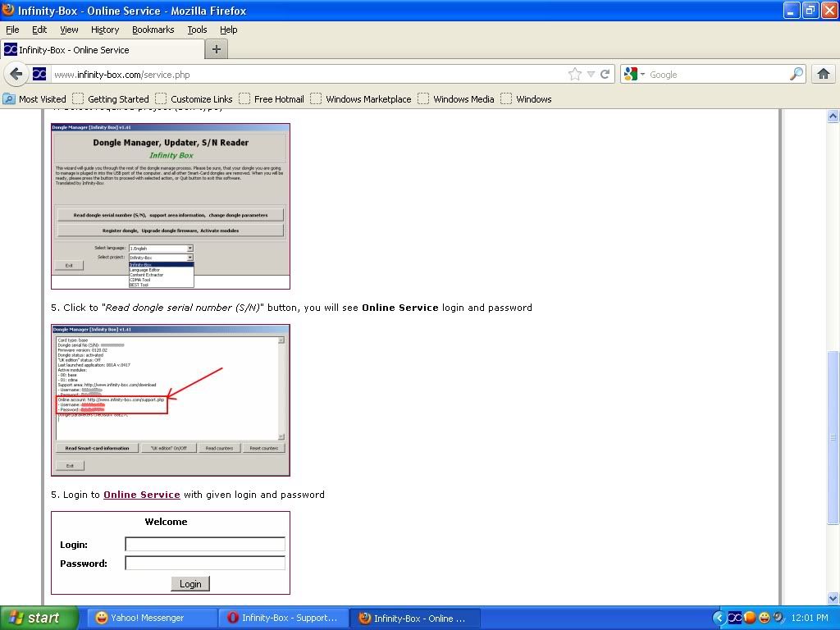The width and height of the screenshot is (840, 630).
Task: Click the 'Welcome' heading text
Action: 166,522
